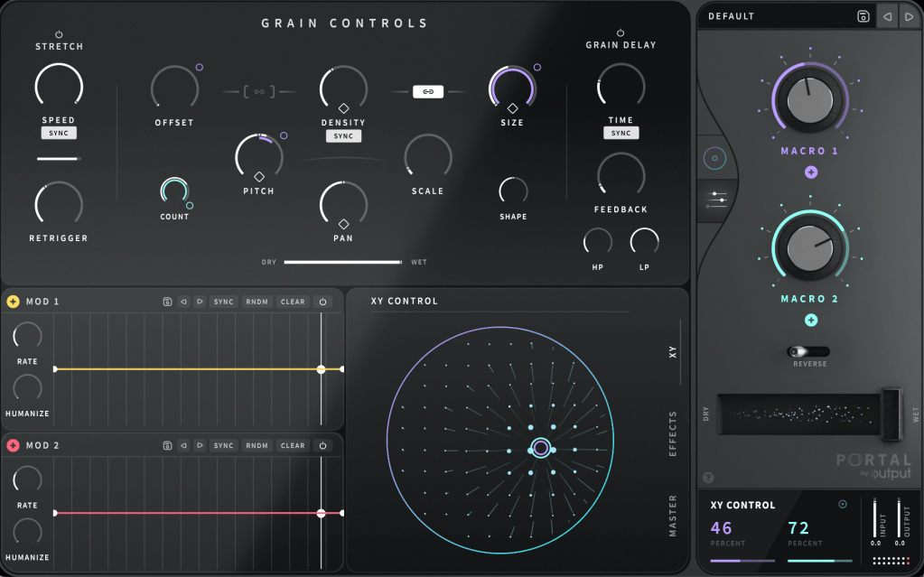Viewport: 924px width, 577px height.
Task: Click the purple plus icon under Macro 1
Action: click(x=810, y=172)
